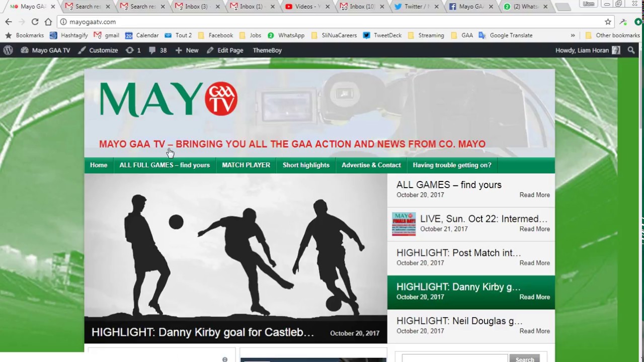Screen dimensions: 644x362
Task: Switch to the Twitter tab
Action: (x=417, y=7)
